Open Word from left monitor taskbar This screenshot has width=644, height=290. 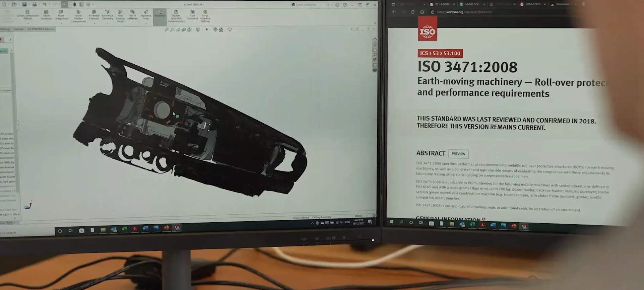pyautogui.click(x=145, y=229)
